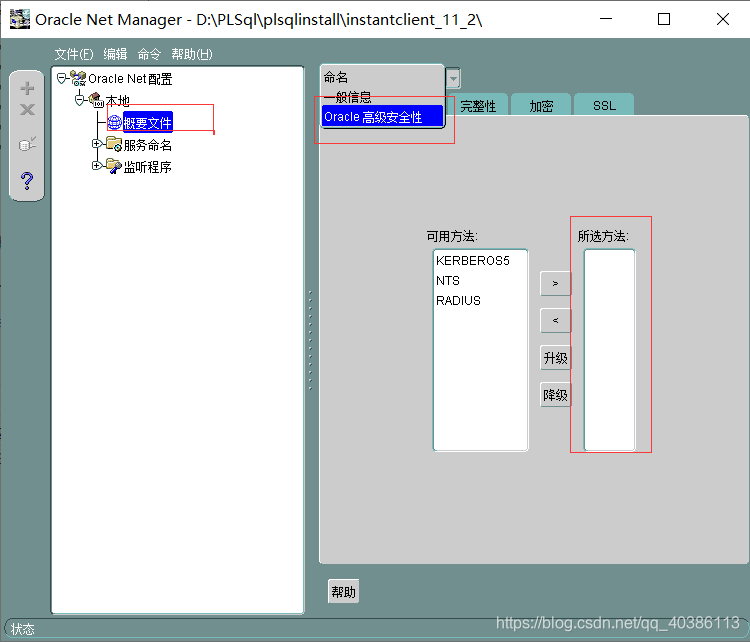Click the category combo box dropdown arrow
This screenshot has height=642, width=750.
(453, 78)
